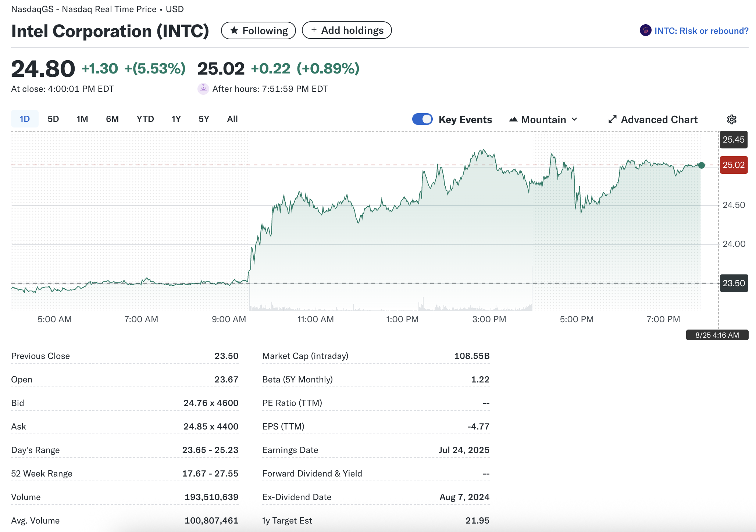
Task: Expand the Mountain chart style chevron
Action: 575,119
